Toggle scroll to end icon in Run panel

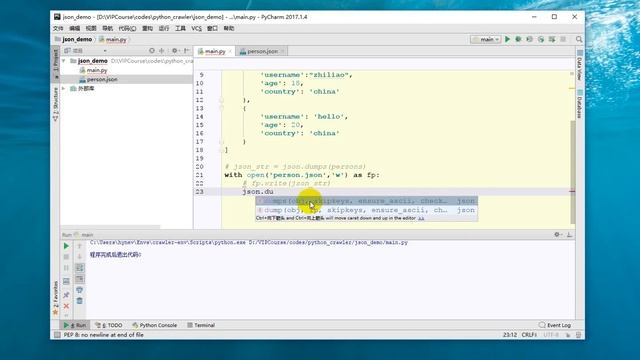coord(80,279)
